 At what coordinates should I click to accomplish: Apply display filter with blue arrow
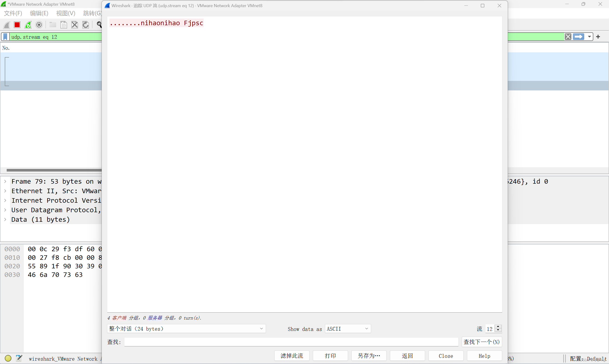[x=579, y=37]
